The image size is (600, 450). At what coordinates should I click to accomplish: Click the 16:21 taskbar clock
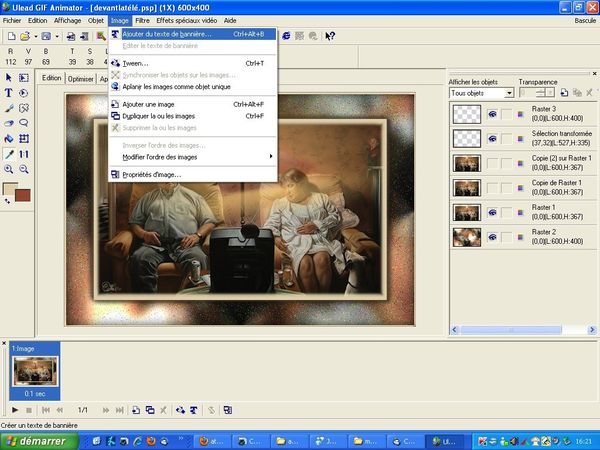click(583, 442)
